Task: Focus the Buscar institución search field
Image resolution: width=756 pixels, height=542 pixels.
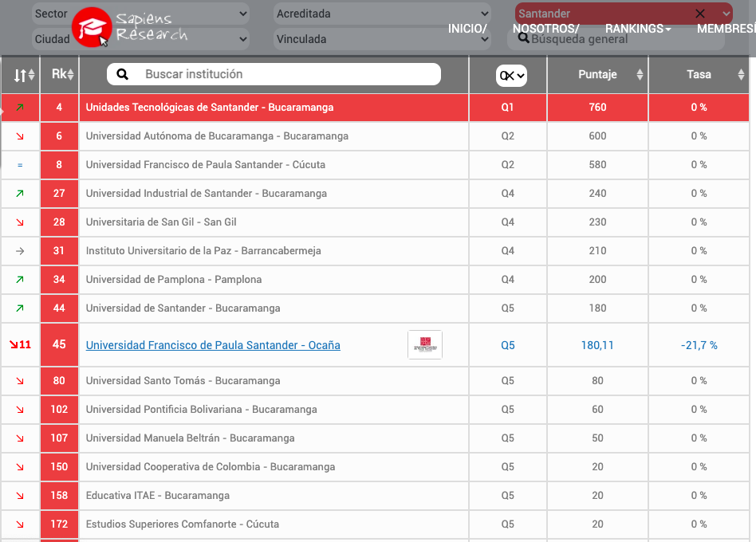Action: pos(274,74)
